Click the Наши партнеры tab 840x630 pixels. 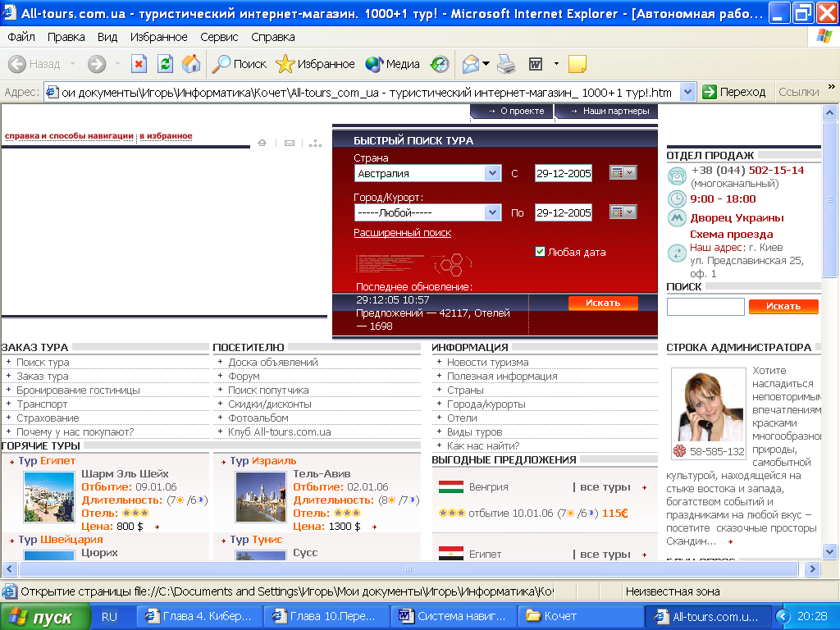[x=606, y=111]
